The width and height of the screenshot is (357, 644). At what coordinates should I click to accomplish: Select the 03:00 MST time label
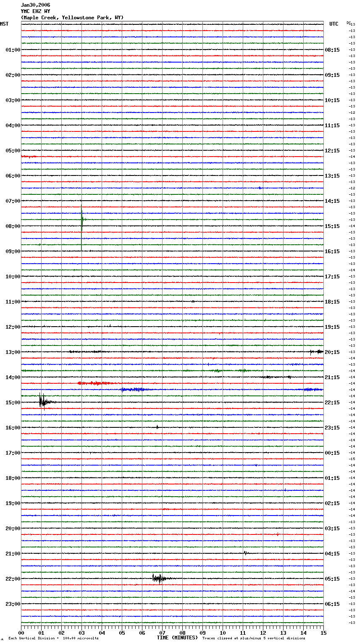(x=13, y=100)
